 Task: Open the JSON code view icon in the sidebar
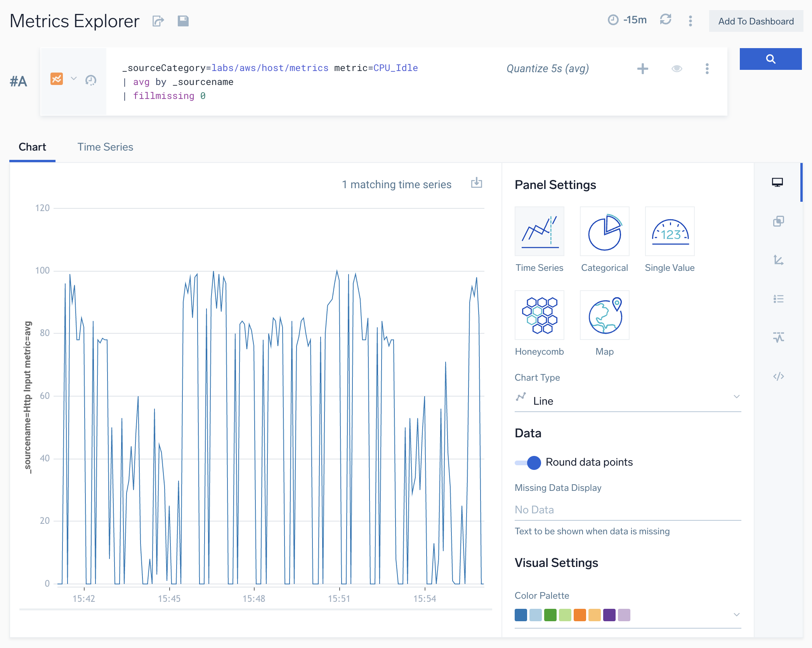778,376
